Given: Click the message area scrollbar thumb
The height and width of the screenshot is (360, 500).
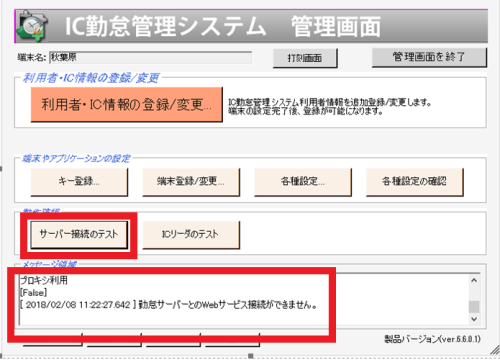Looking at the screenshot, I should point(474,307).
